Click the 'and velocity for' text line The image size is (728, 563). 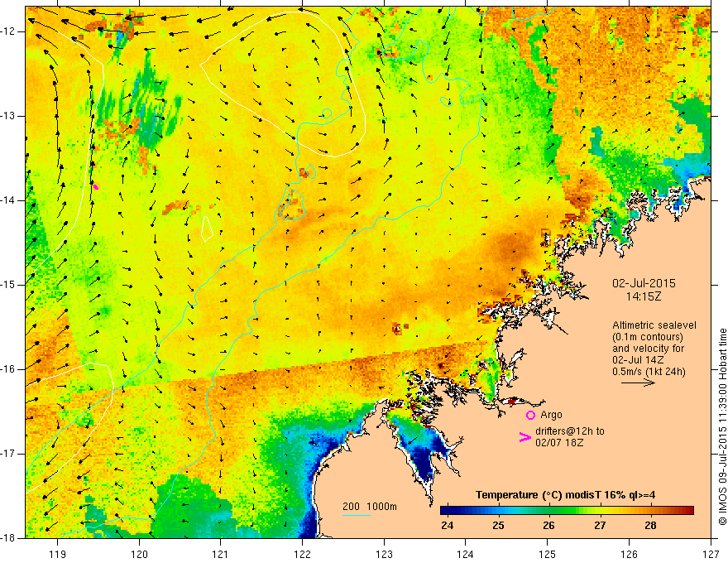point(648,349)
